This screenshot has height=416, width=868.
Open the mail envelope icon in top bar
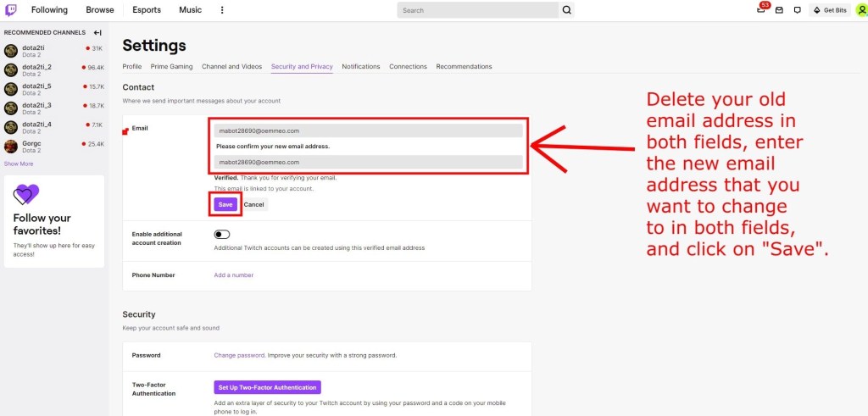tap(779, 10)
